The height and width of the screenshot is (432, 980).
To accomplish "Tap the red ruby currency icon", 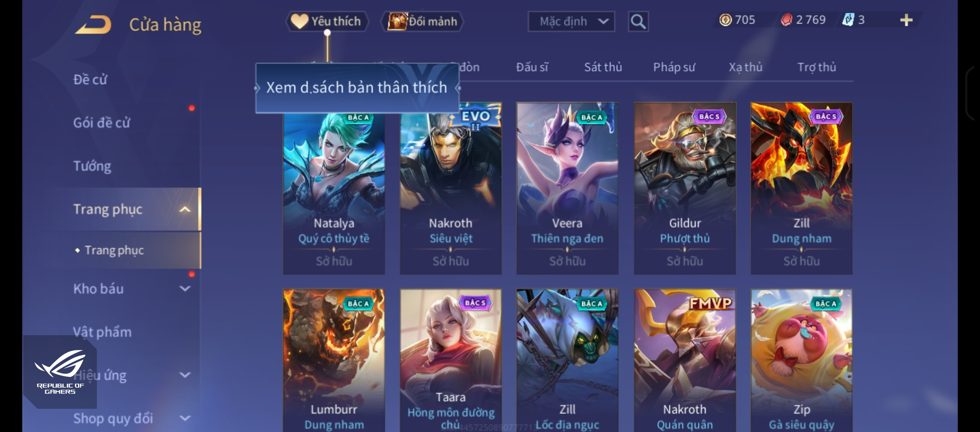I will tap(786, 20).
